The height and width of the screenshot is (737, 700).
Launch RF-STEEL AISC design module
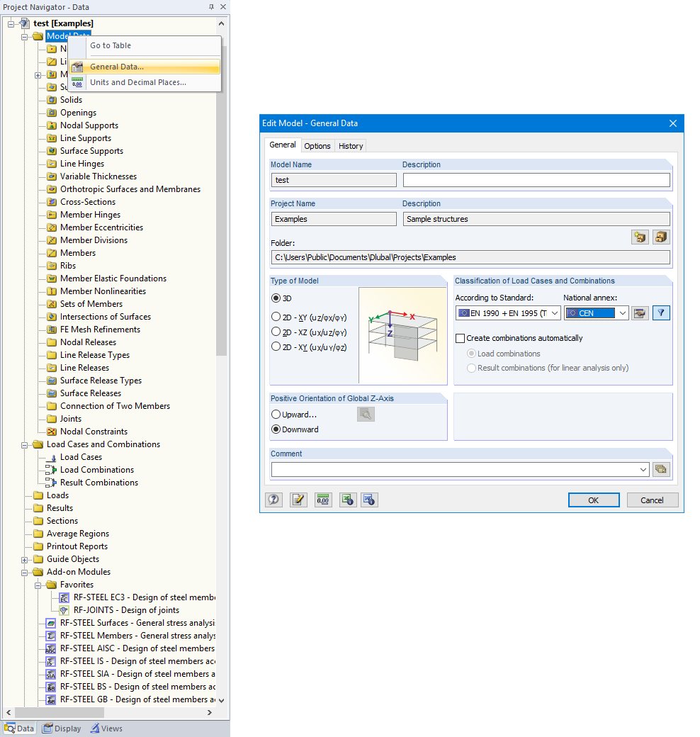[131, 648]
